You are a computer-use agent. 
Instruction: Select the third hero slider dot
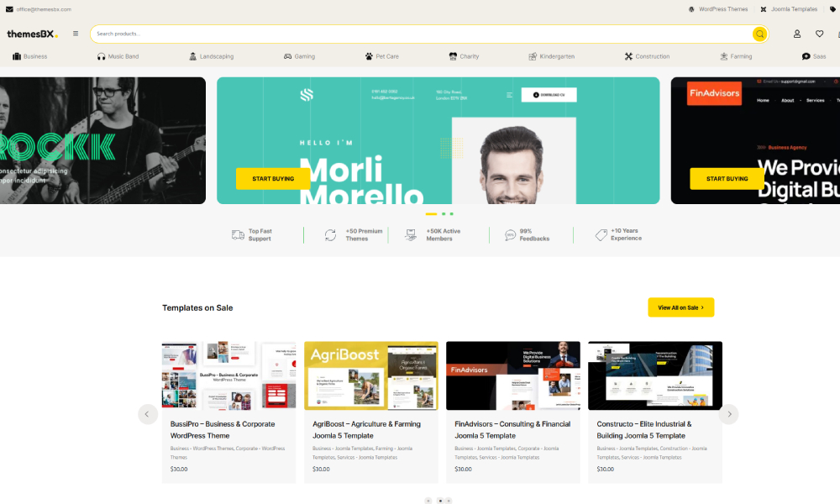coord(451,214)
